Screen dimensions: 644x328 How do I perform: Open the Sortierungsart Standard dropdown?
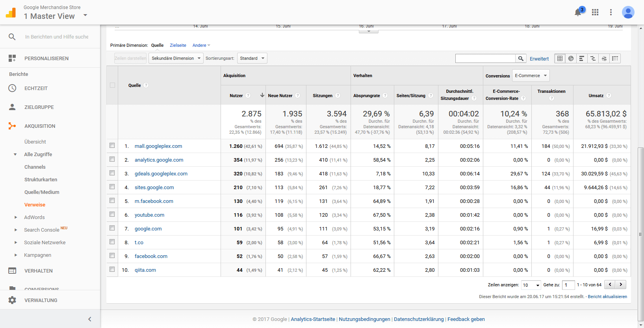(x=252, y=58)
